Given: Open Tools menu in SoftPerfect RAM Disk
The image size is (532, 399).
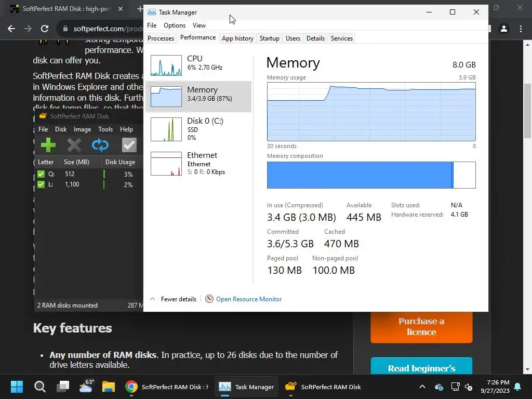Looking at the screenshot, I should point(105,129).
